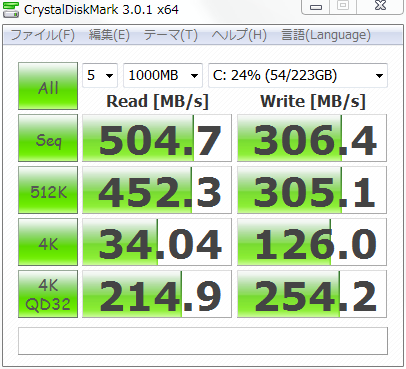Select the Seq read result 504.7
406x369 pixels.
click(x=157, y=138)
